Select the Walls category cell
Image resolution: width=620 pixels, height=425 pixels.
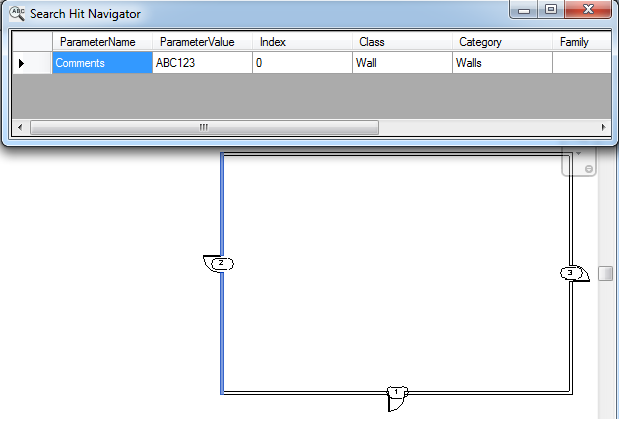[503, 62]
